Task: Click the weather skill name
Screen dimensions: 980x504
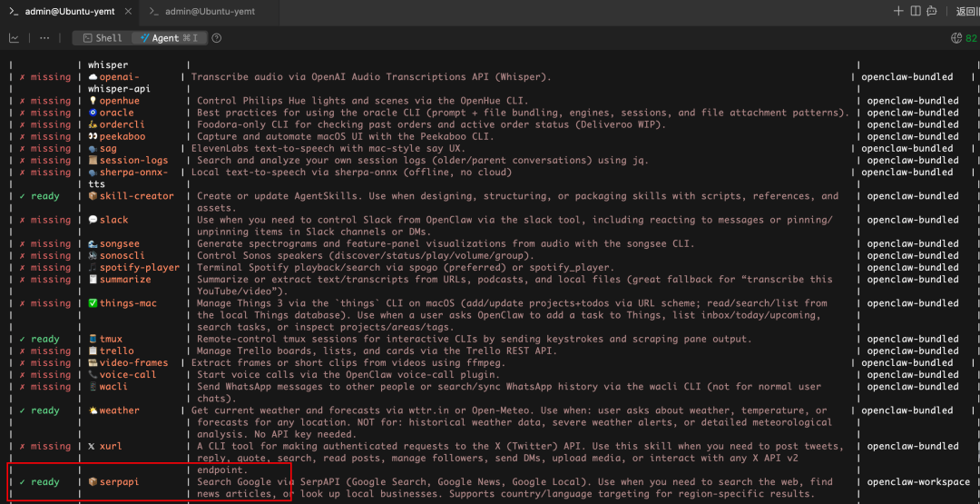Action: (x=119, y=410)
